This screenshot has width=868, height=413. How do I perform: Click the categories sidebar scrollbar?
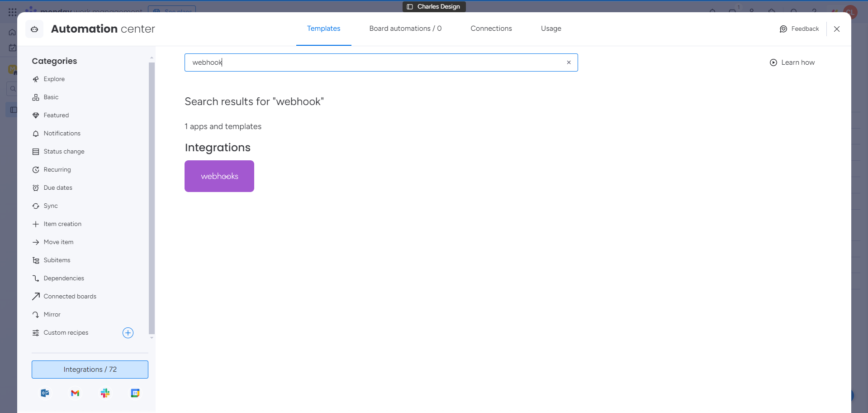(x=152, y=198)
